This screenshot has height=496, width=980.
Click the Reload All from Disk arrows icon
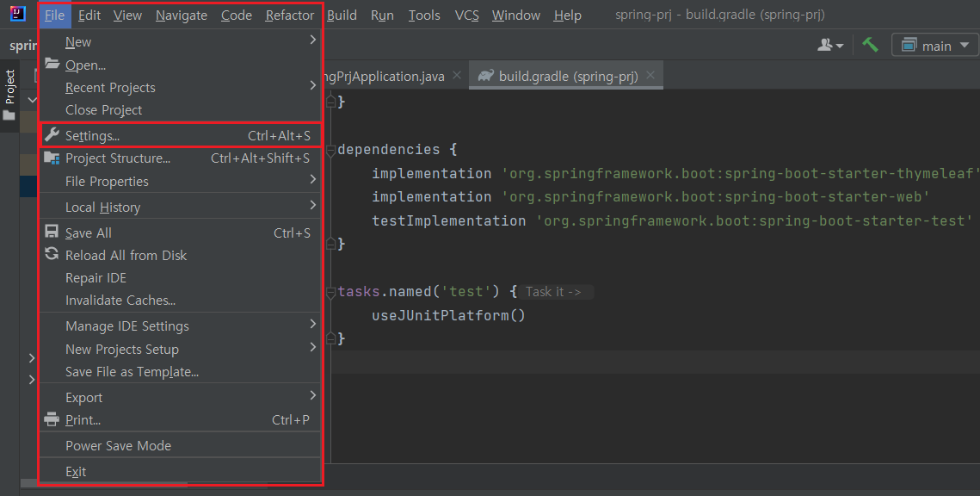(x=52, y=254)
